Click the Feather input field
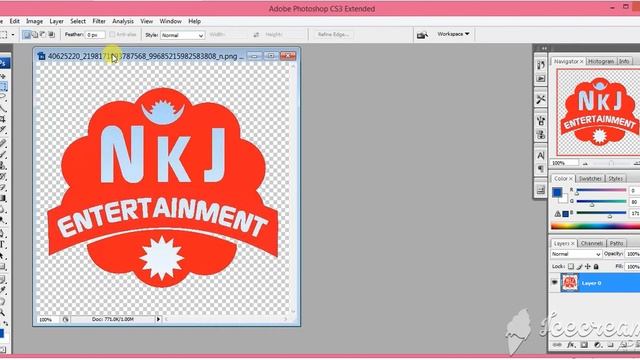The height and width of the screenshot is (360, 640). pyautogui.click(x=95, y=35)
